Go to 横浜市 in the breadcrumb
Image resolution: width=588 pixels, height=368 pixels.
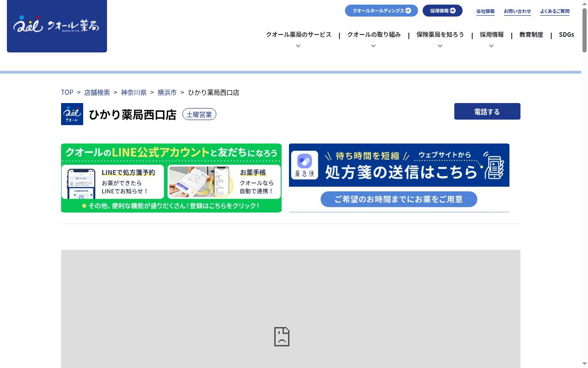[x=167, y=92]
